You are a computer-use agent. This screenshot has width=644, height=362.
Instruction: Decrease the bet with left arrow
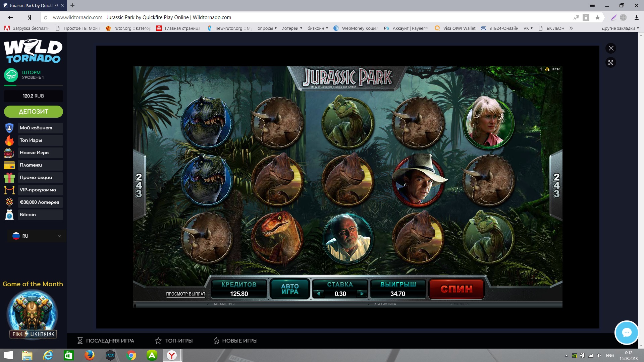(x=319, y=294)
